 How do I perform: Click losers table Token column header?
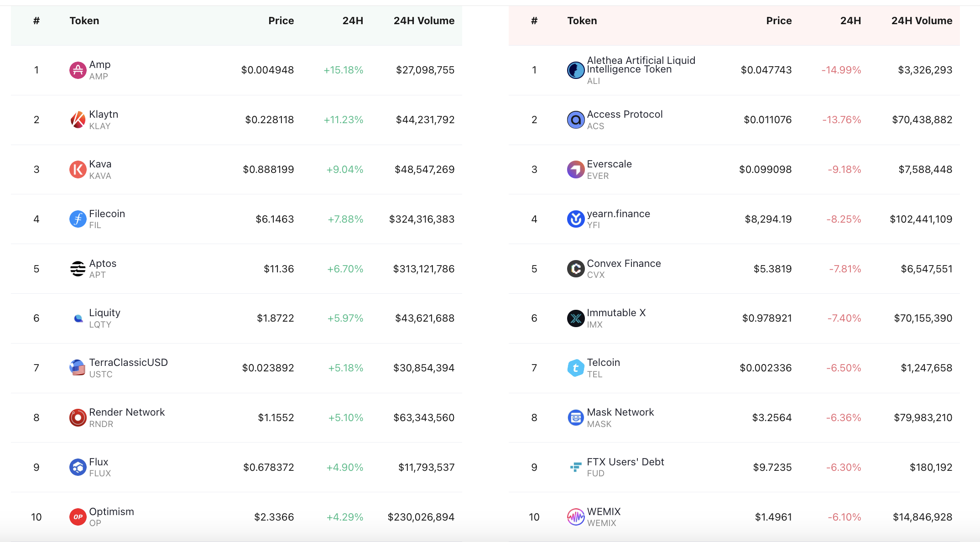[582, 21]
